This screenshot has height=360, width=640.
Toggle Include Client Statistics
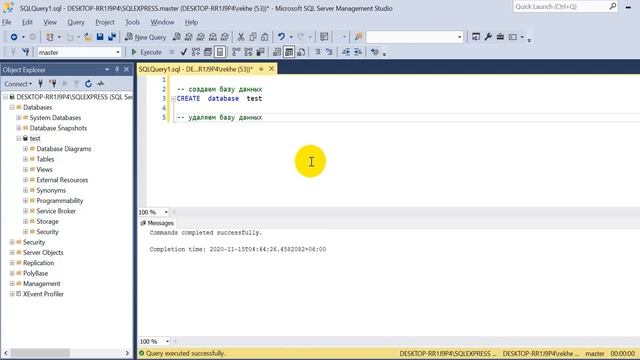(260, 52)
